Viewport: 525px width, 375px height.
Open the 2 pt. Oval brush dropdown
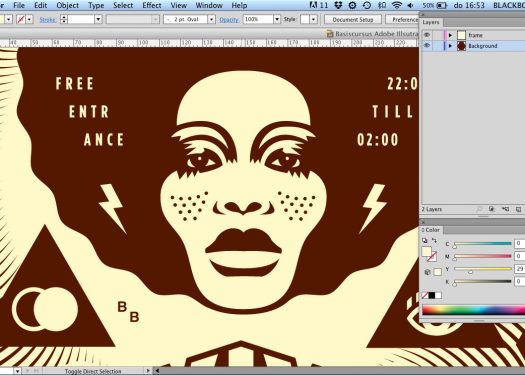(211, 19)
